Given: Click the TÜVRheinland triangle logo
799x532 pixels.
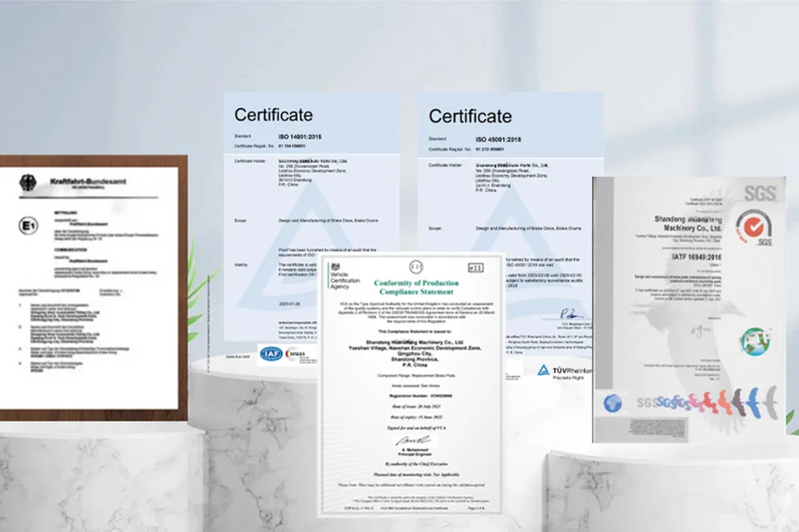Looking at the screenshot, I should 543,370.
